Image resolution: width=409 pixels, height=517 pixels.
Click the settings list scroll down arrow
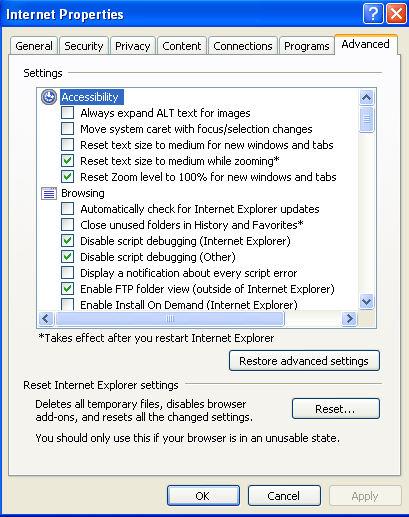pyautogui.click(x=366, y=302)
